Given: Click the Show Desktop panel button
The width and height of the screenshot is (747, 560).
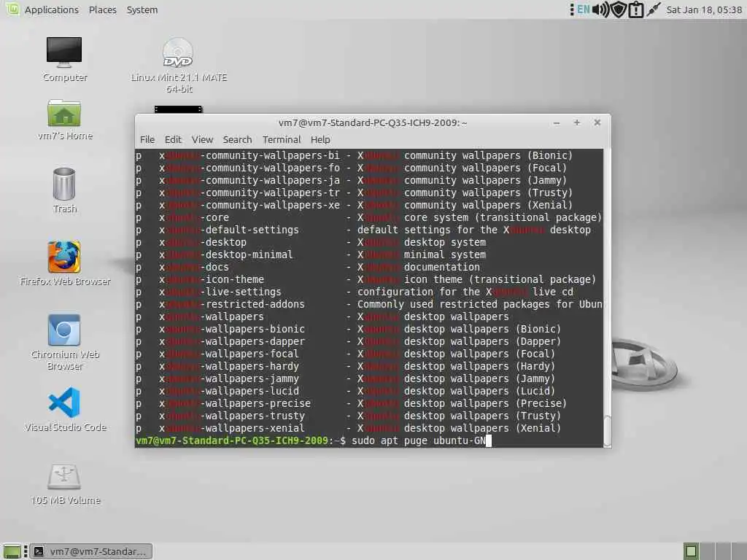Looking at the screenshot, I should pyautogui.click(x=12, y=551).
